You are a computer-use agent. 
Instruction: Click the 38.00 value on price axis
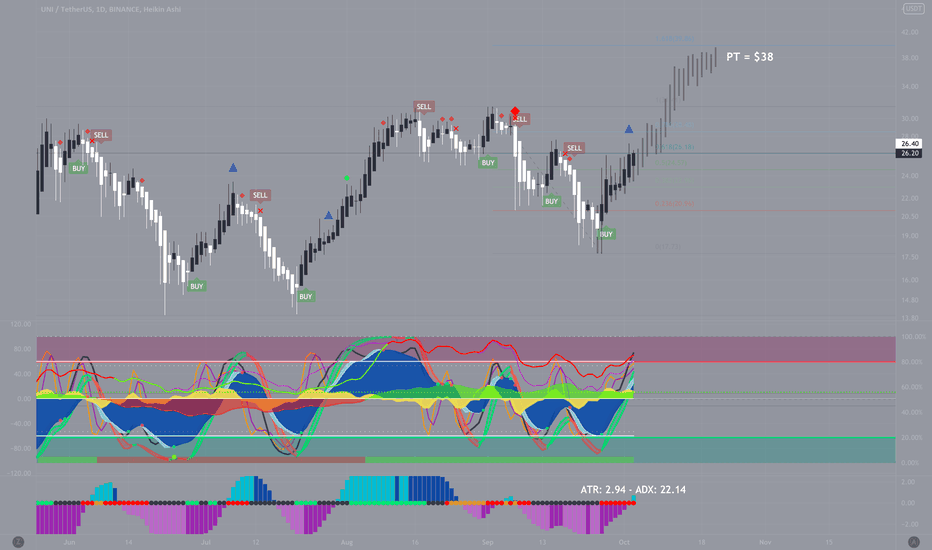coord(910,58)
